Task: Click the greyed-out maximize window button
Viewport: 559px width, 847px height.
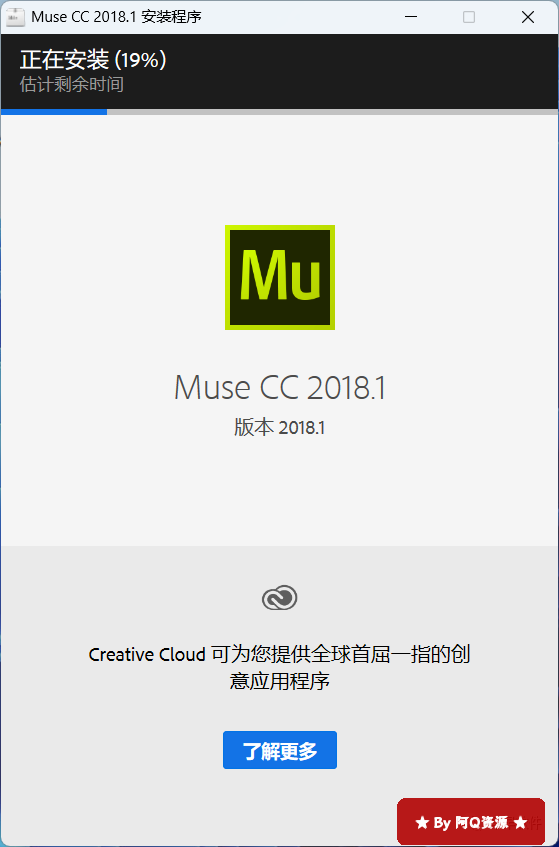Action: 469,17
